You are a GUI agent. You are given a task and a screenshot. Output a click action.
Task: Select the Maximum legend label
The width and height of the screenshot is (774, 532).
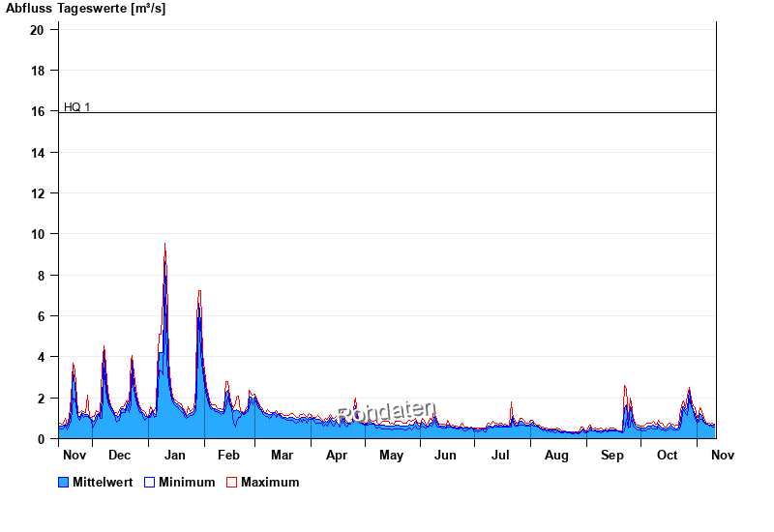tap(270, 482)
